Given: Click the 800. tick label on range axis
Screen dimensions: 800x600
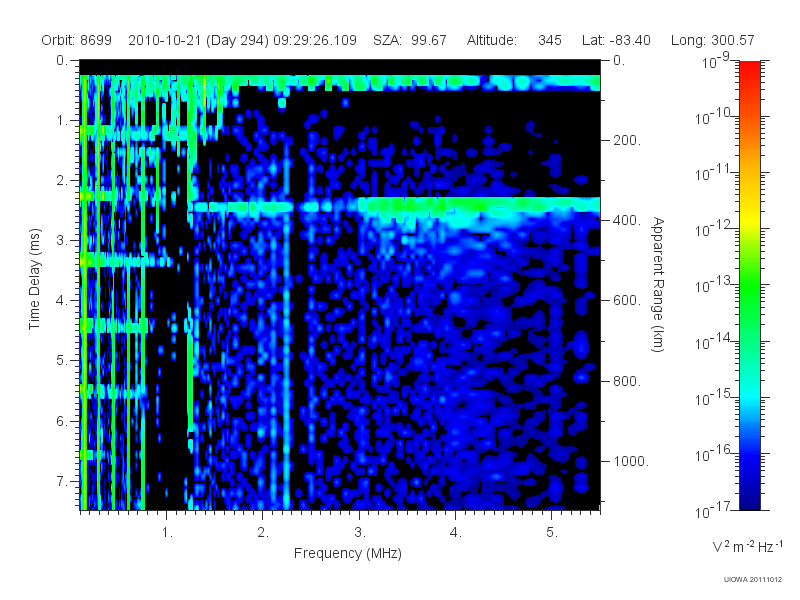Looking at the screenshot, I should click(627, 381).
